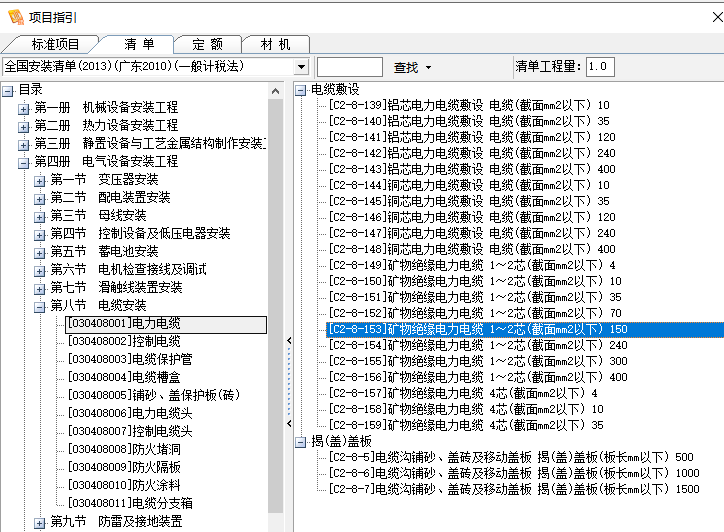Click lower splitter collapse arrow
The width and height of the screenshot is (724, 532).
tap(289, 423)
